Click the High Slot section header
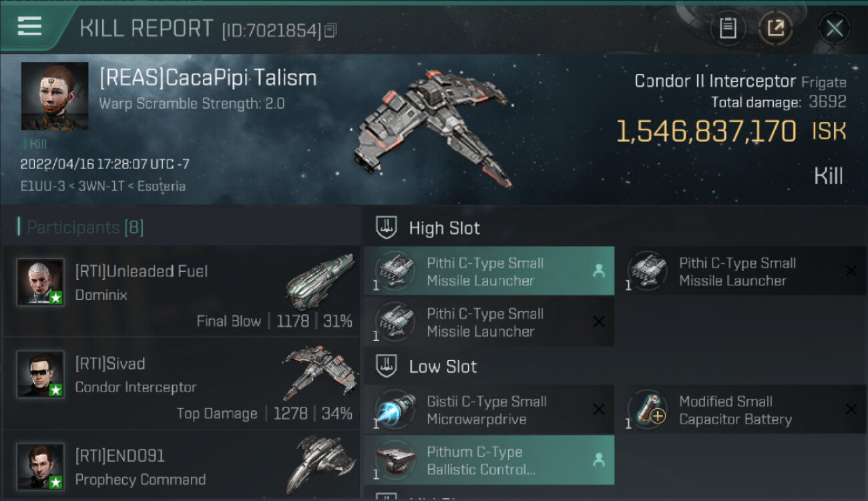Screen dimensions: 868x501 click(444, 228)
